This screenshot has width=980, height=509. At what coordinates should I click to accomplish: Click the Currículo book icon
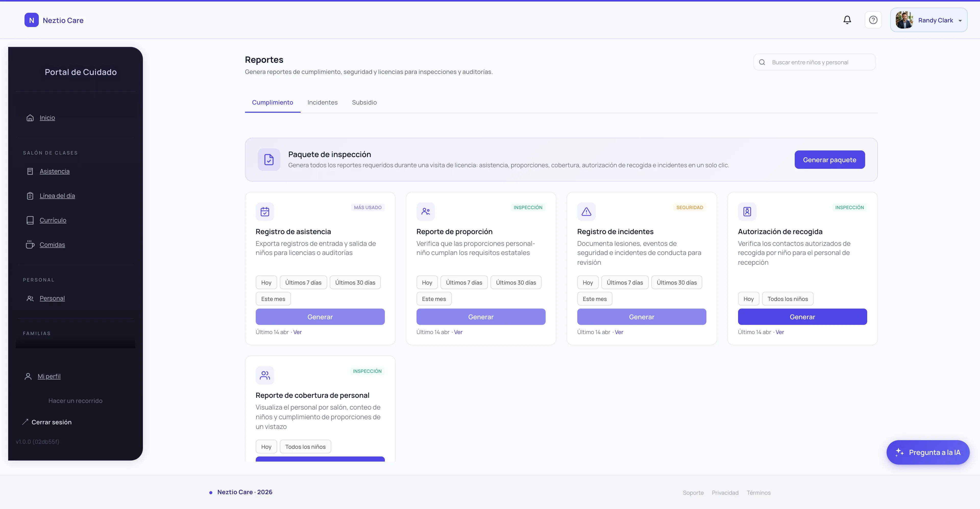30,221
